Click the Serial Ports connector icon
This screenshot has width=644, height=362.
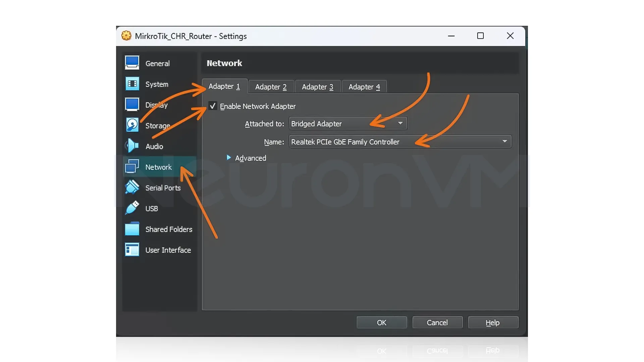click(x=132, y=187)
